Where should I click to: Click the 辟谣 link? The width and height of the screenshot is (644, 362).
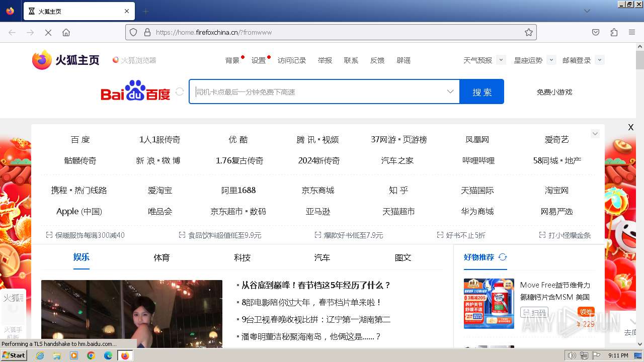tap(404, 60)
